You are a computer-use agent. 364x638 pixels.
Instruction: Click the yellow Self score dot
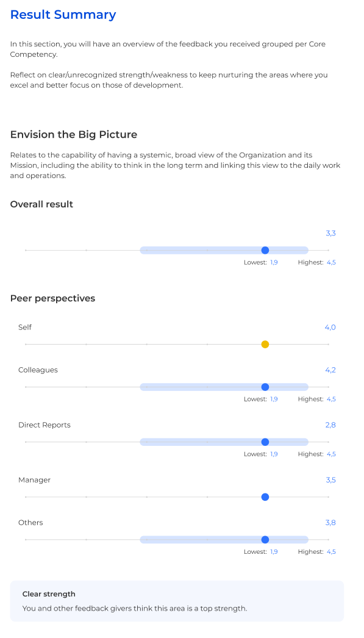point(265,344)
